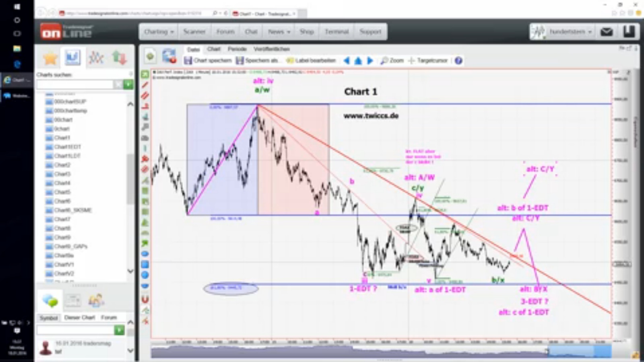Select the Zoom magnifier tool

point(391,60)
